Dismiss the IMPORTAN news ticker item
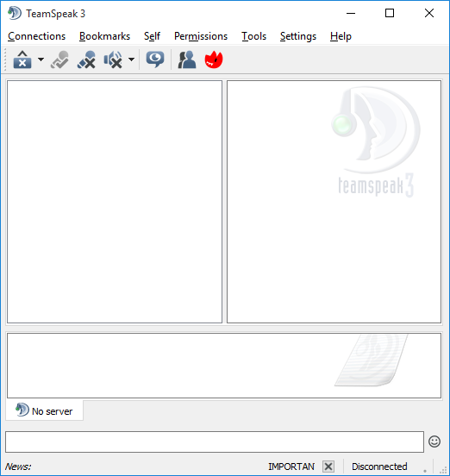This screenshot has width=450, height=476. (x=328, y=466)
